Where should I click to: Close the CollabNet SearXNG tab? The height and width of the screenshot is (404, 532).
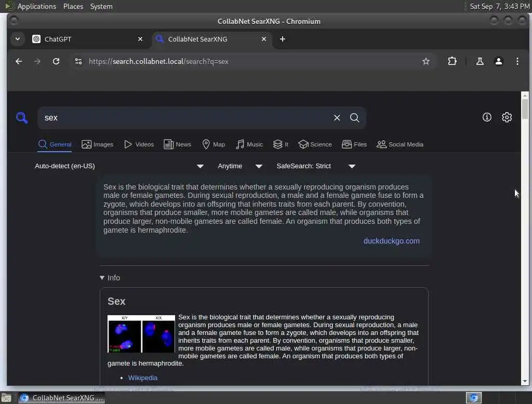point(263,39)
